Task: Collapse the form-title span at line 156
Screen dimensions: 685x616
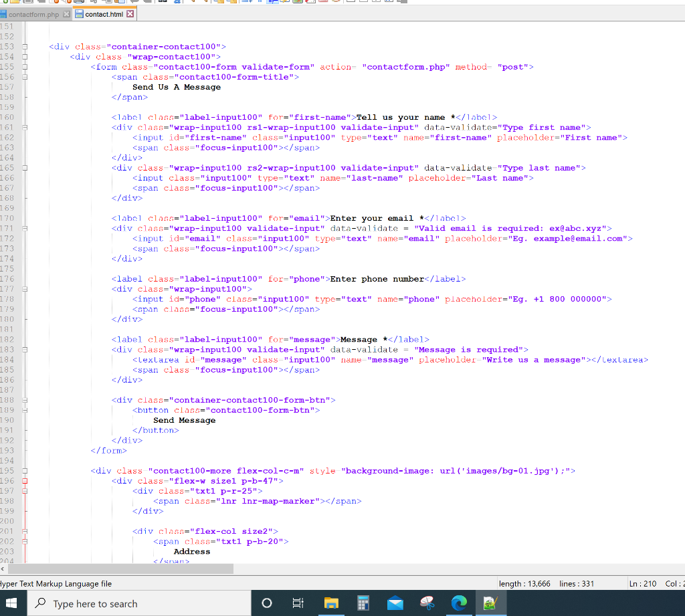Action: point(25,77)
